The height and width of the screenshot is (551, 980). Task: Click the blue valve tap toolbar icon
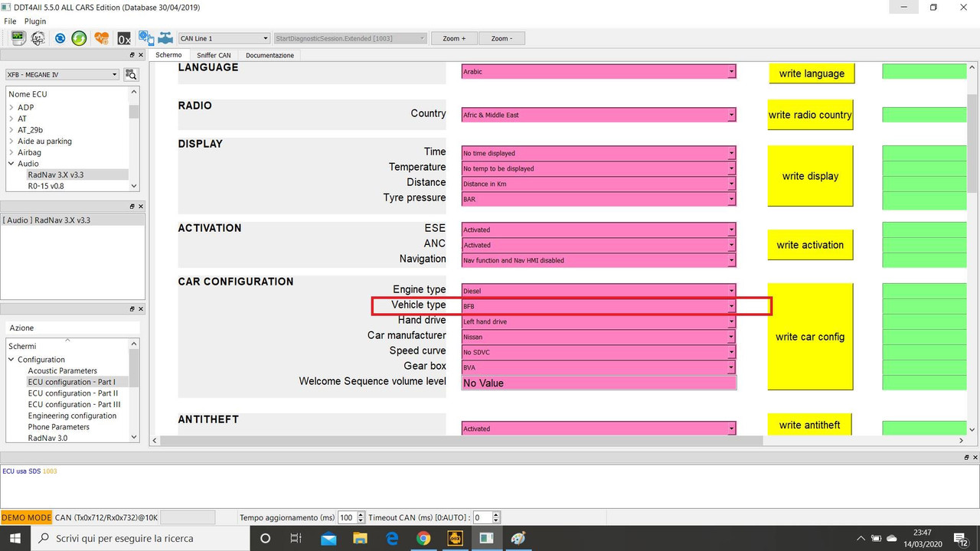(x=165, y=38)
